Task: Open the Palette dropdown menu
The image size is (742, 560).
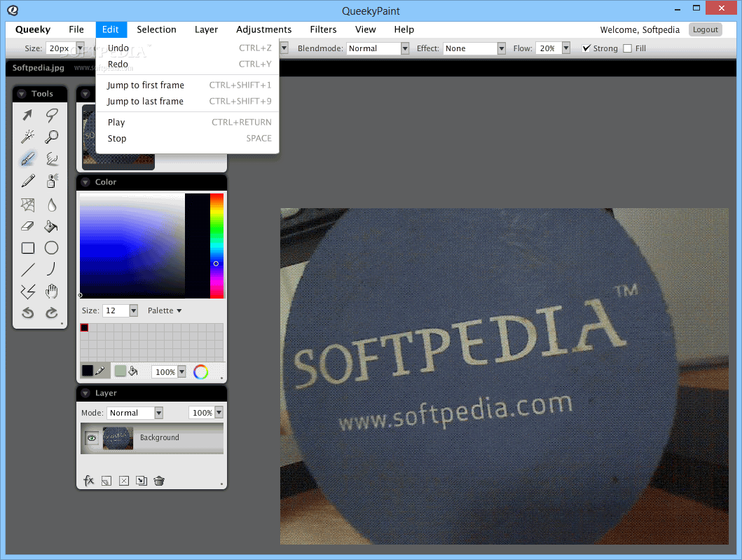Action: coord(165,310)
